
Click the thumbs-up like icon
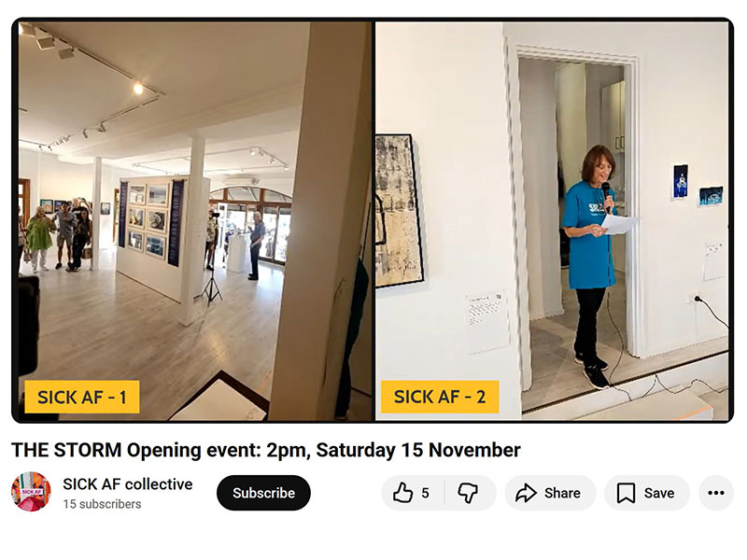pyautogui.click(x=402, y=493)
